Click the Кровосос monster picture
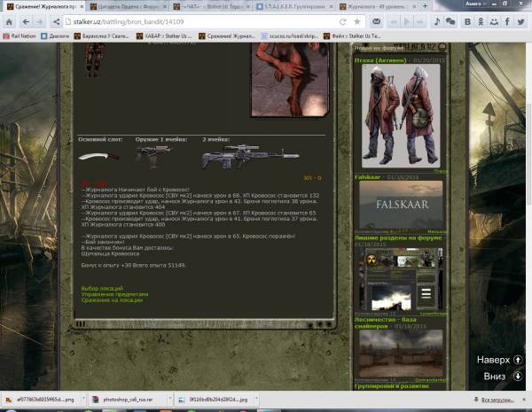The width and height of the screenshot is (532, 412). click(291, 79)
